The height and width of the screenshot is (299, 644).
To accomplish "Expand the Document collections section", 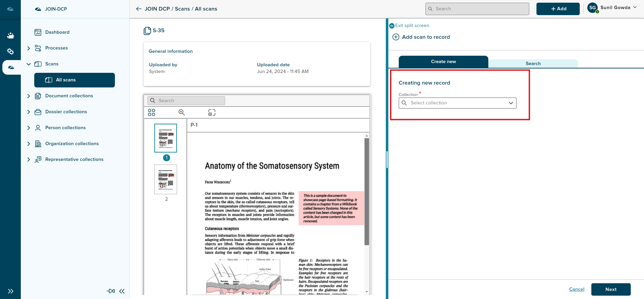I will point(29,96).
